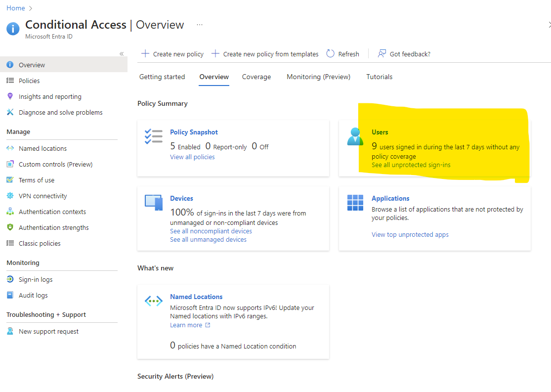Click the '5 Enabled' policy count
Image resolution: width=551 pixels, height=392 pixels.
coord(185,146)
